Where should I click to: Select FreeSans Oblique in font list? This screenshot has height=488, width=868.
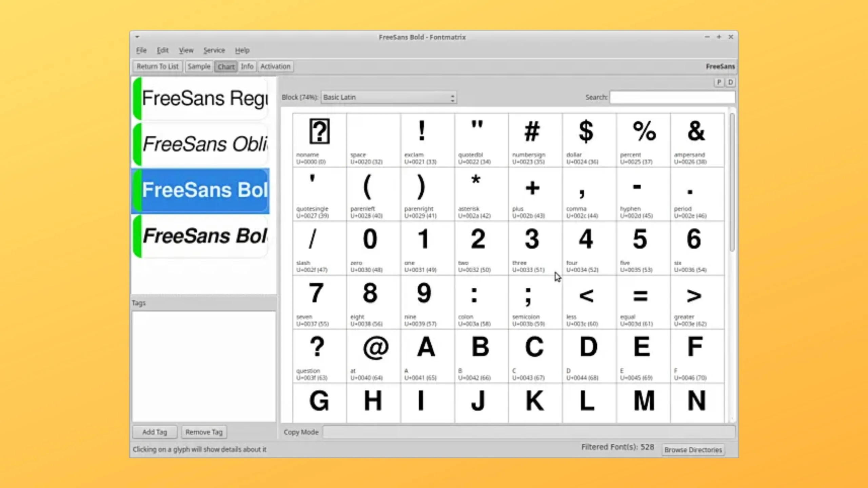pos(201,144)
